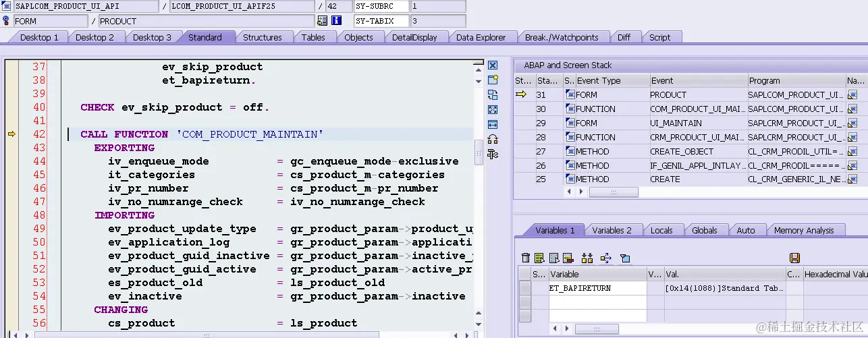Open the Diff tab
Viewport: 868px width, 338px height.
tap(624, 37)
